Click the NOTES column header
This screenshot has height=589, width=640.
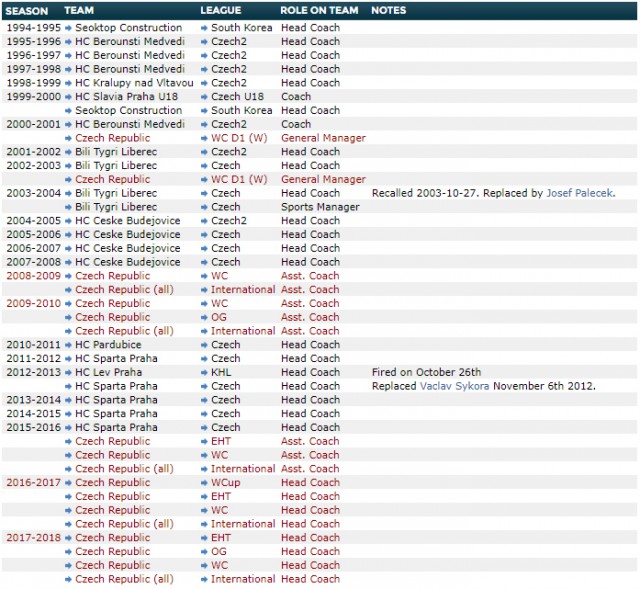(x=389, y=11)
